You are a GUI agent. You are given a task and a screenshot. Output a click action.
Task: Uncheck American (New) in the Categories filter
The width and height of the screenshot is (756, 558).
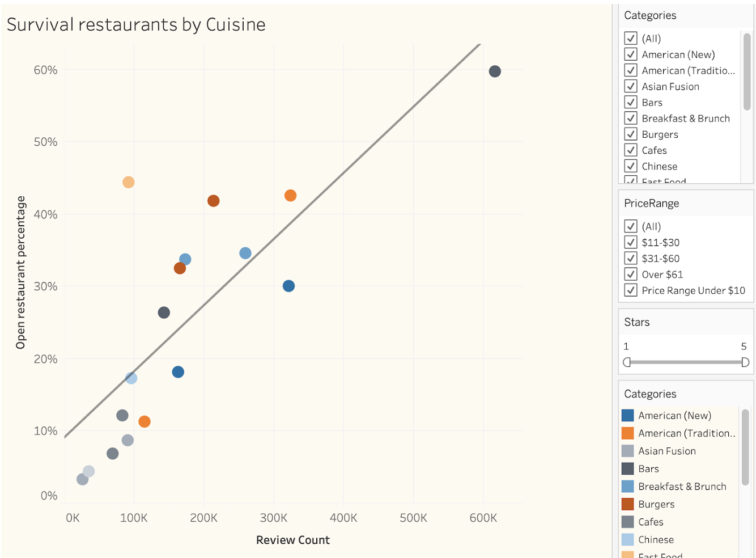click(630, 54)
